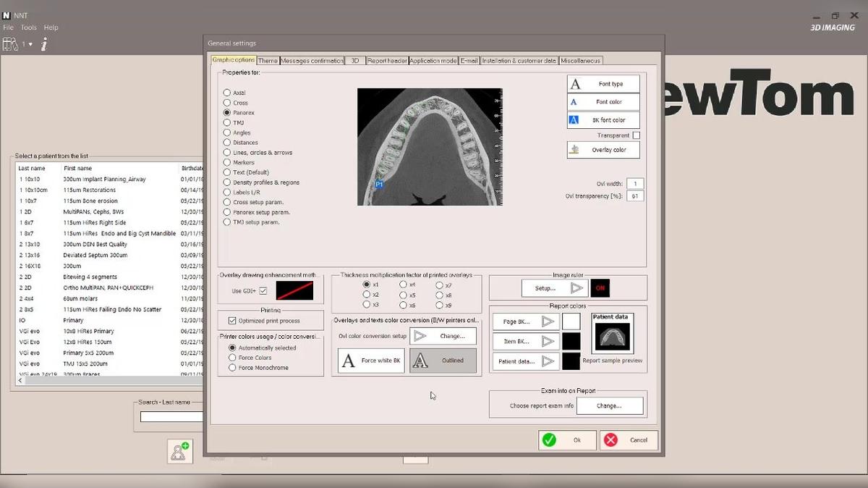The image size is (868, 488).
Task: Select patient 'Deviated Septum 300um' in list
Action: pyautogui.click(x=95, y=255)
